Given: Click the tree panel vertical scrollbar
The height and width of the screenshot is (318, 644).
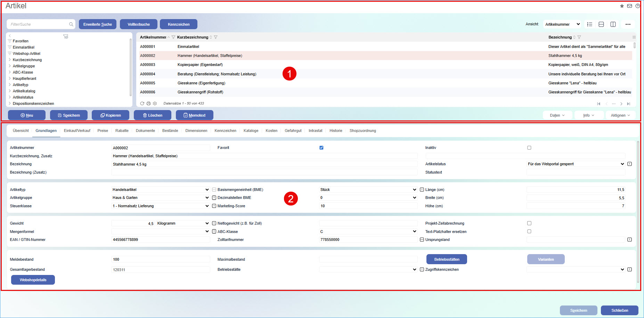Looking at the screenshot, I should [x=131, y=66].
